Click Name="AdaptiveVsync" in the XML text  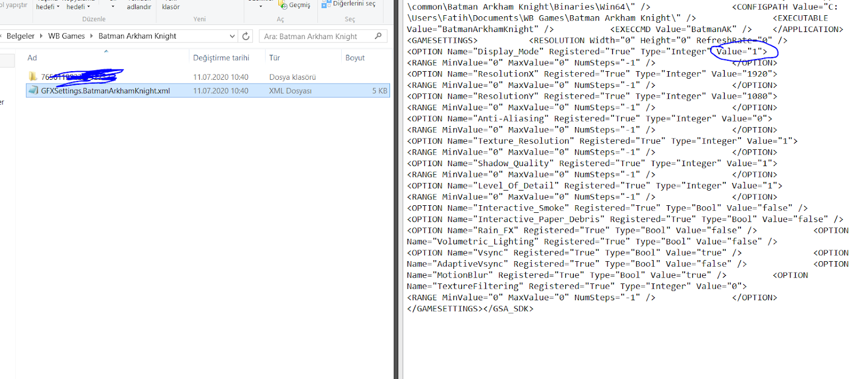pos(457,264)
